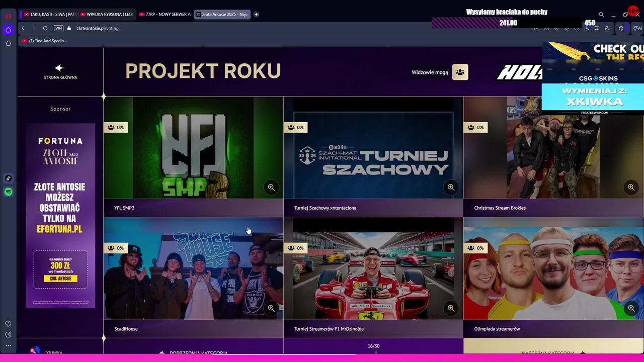Open a new browser tab with plus

256,14
